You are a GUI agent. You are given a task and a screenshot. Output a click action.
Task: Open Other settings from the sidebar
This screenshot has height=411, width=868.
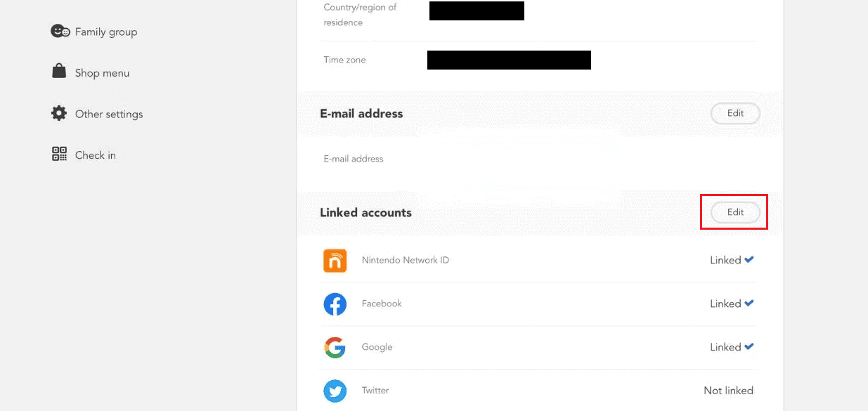(109, 113)
